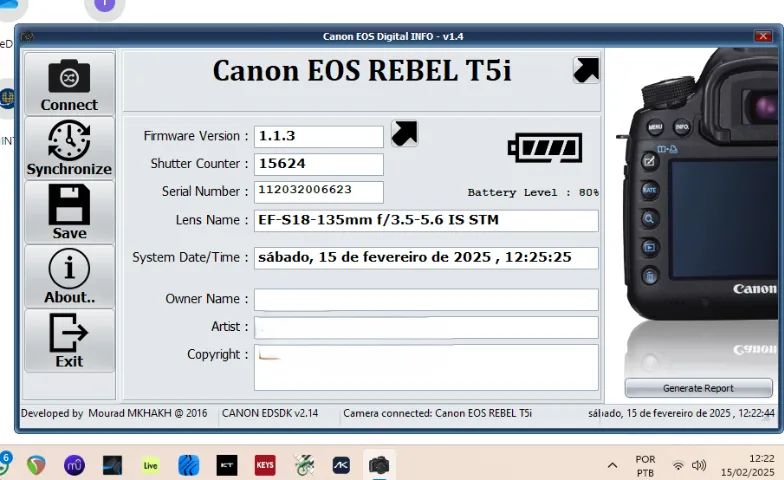
Task: Select the Serial Number field
Action: click(318, 191)
